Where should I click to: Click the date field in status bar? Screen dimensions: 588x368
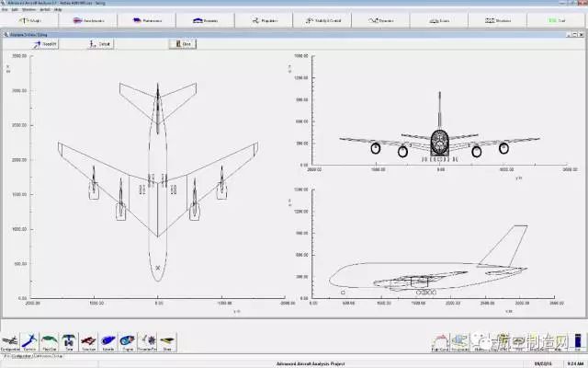543,364
